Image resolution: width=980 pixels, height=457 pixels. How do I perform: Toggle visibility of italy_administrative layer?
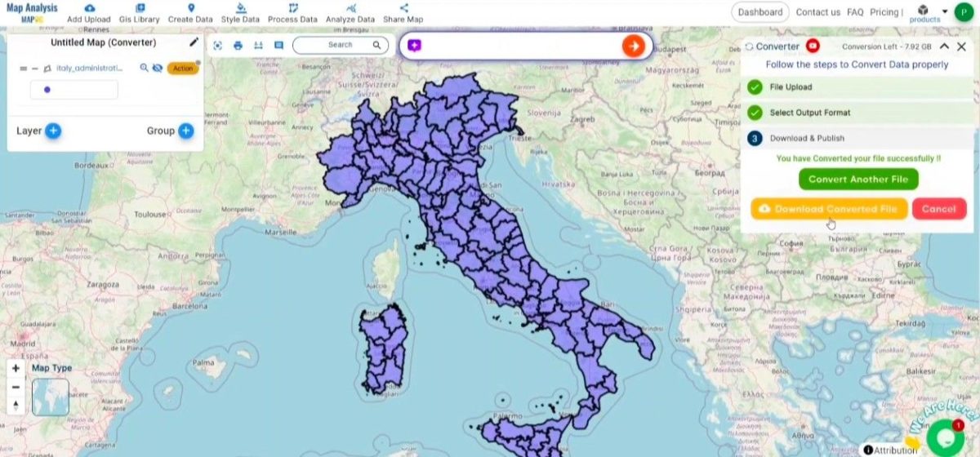click(x=157, y=69)
